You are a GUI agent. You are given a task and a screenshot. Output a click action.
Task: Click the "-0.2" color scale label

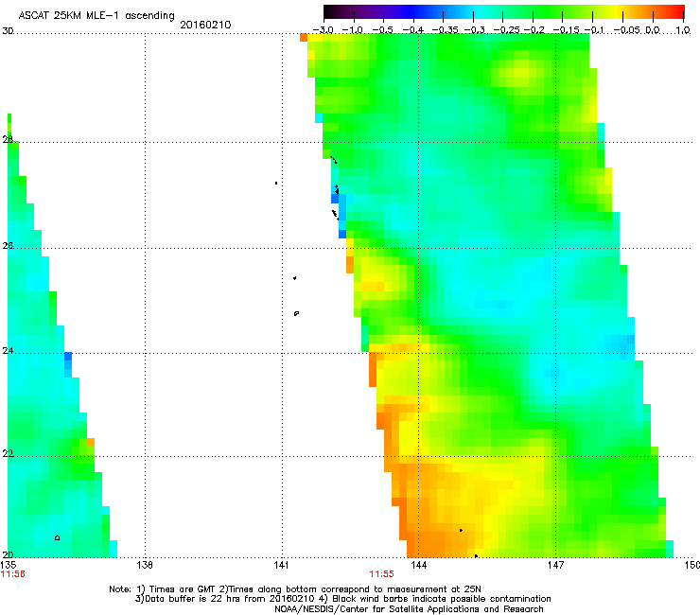534,30
